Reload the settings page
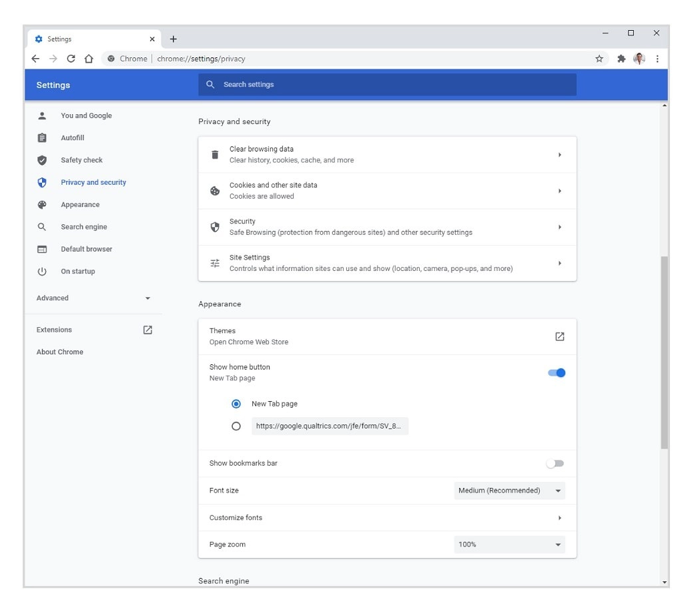696x616 pixels. (71, 59)
